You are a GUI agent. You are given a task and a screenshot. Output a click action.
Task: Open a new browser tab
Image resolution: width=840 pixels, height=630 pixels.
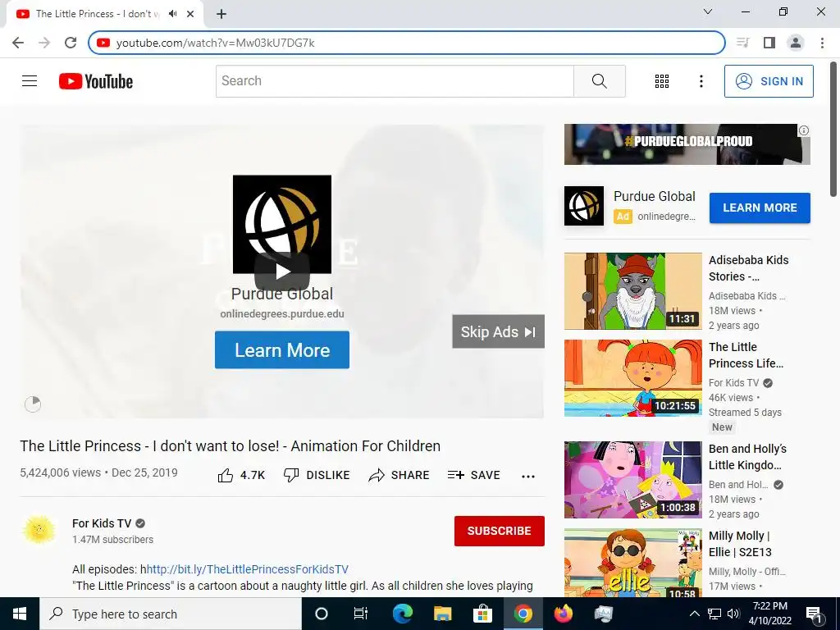(x=221, y=14)
